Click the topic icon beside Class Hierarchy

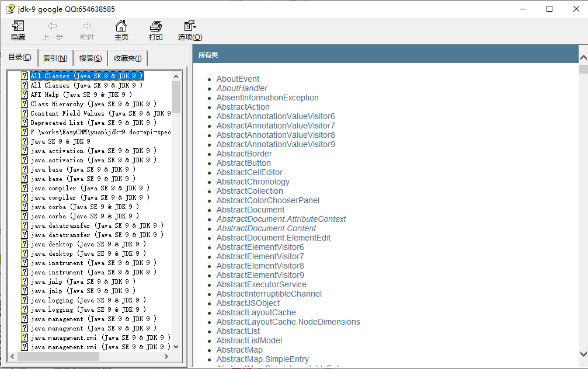pyautogui.click(x=25, y=104)
